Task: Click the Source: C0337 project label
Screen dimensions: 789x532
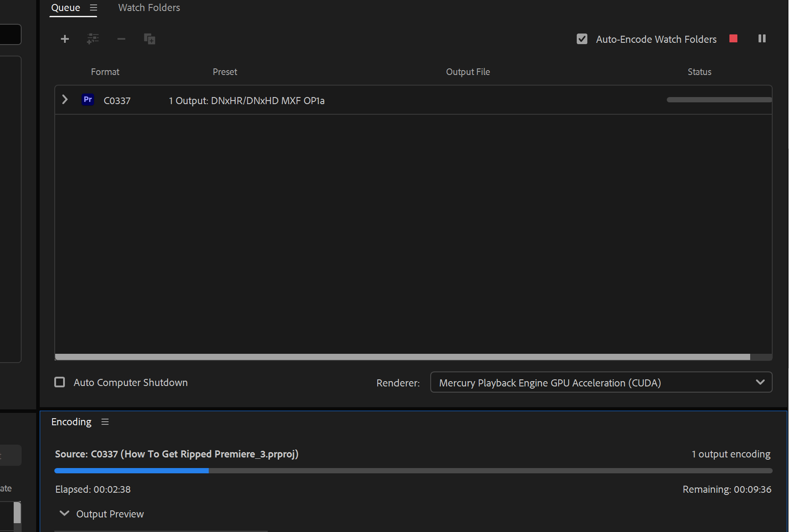Action: coord(177,454)
